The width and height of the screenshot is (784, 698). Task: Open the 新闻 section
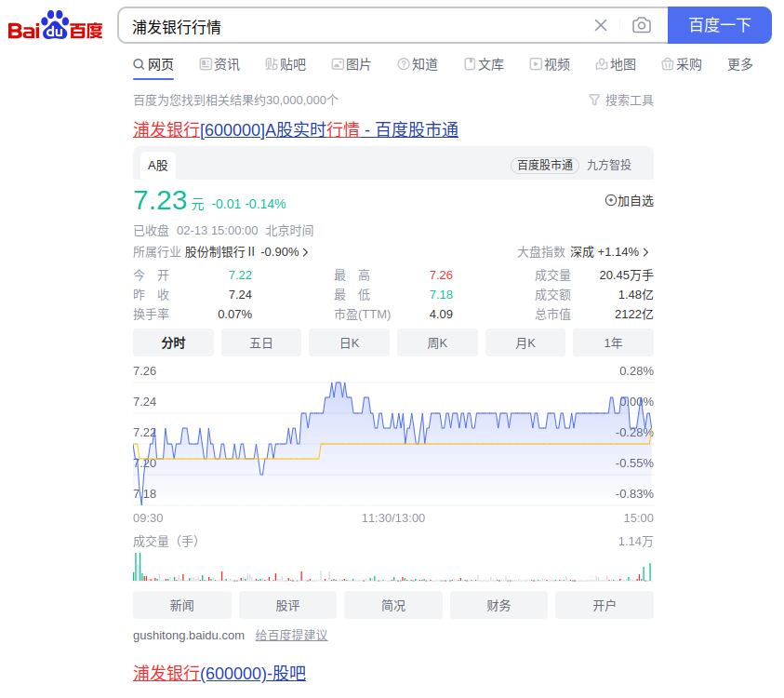pos(182,606)
